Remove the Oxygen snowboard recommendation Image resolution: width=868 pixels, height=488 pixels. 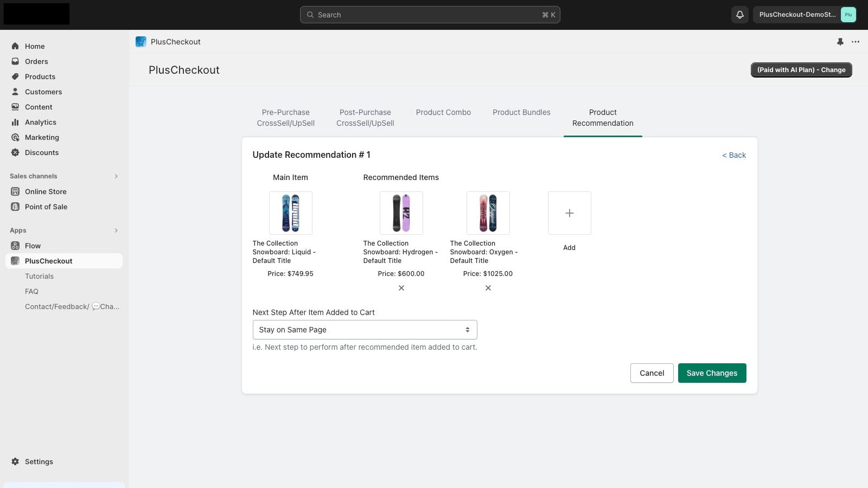(488, 287)
